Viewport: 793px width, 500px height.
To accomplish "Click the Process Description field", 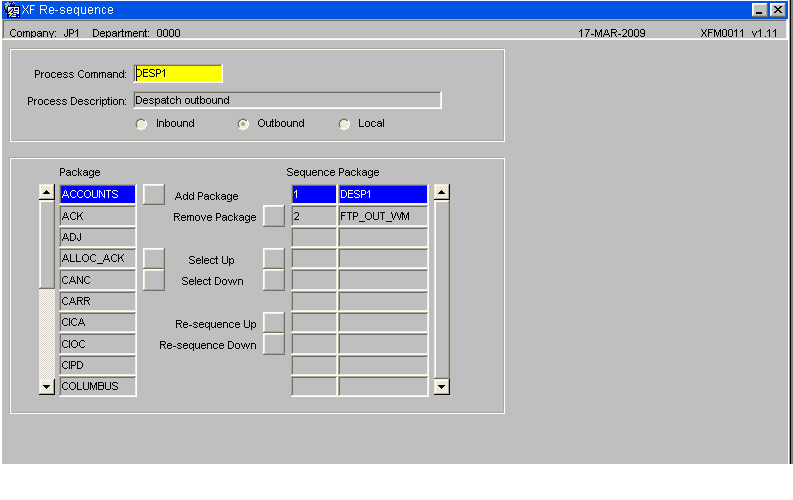I will coord(287,100).
